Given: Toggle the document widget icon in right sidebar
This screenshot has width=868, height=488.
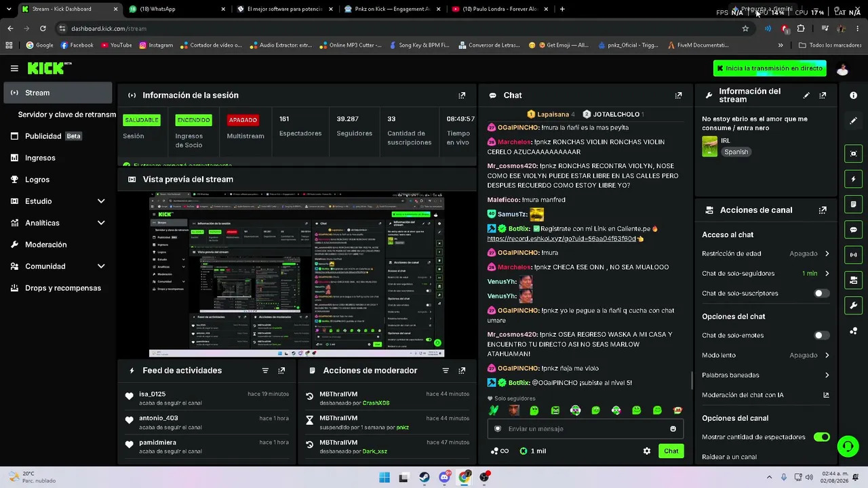Looking at the screenshot, I should 853,204.
